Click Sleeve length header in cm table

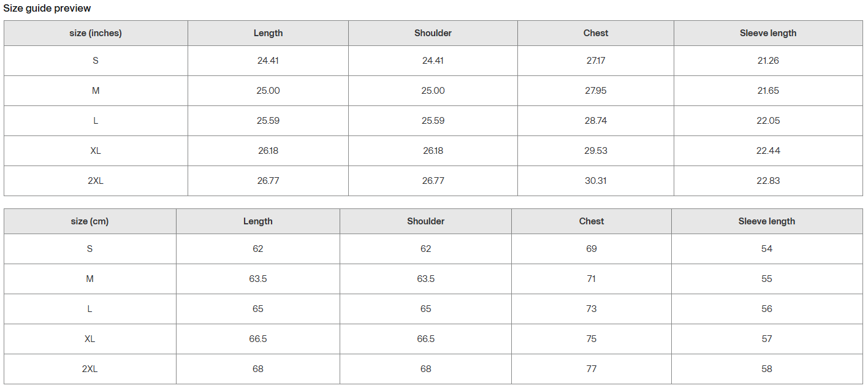click(767, 221)
